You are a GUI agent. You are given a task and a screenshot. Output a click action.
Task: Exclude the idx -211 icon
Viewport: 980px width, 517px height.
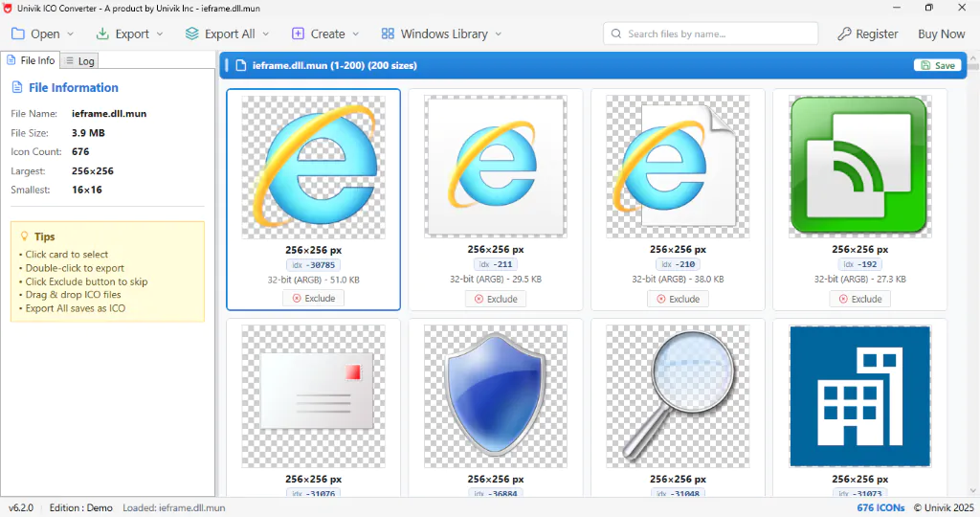click(496, 299)
